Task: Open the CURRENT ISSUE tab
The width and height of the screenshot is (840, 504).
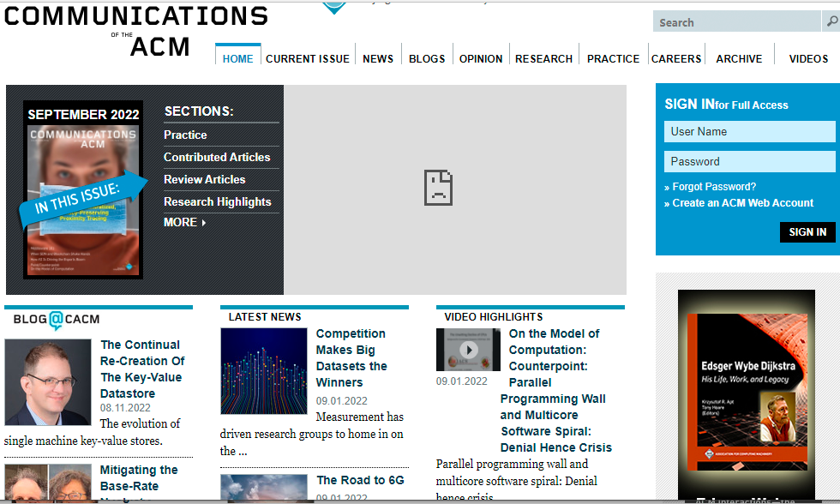Action: point(308,59)
